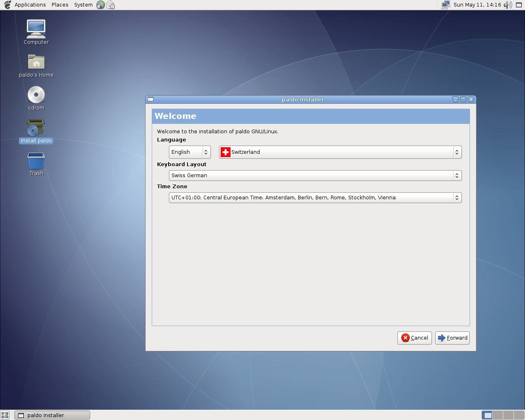Screen dimensions: 525x420
Task: Expand the UTC+01:00 time zone dropdown
Action: click(315, 198)
